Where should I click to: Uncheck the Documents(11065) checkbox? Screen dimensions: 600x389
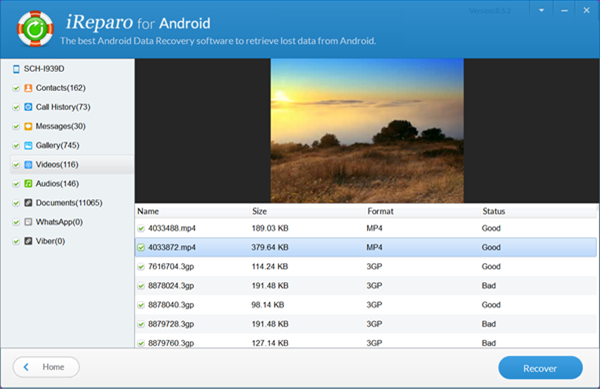(16, 203)
